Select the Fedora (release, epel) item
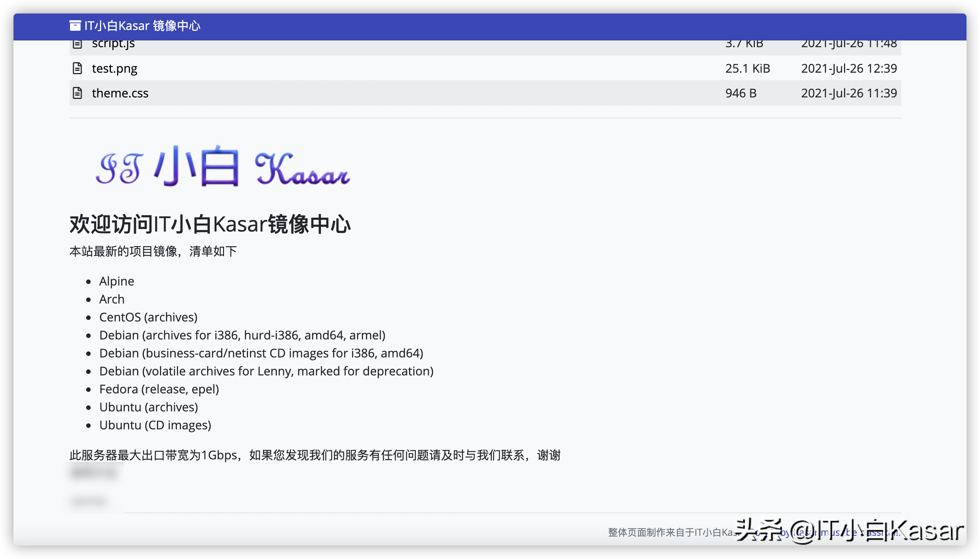980x559 pixels. [159, 389]
